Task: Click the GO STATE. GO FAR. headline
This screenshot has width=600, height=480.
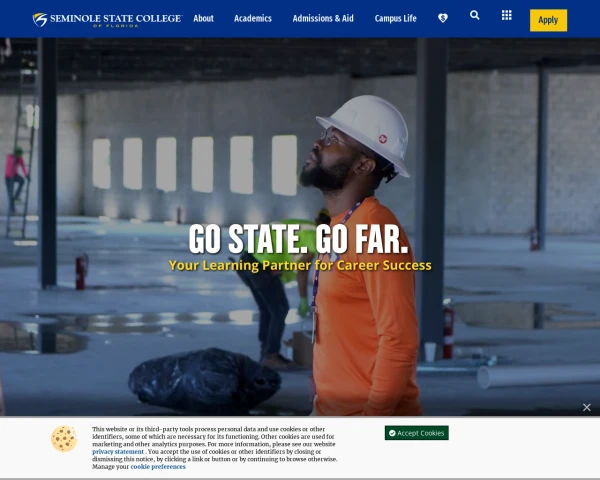Action: [x=298, y=239]
